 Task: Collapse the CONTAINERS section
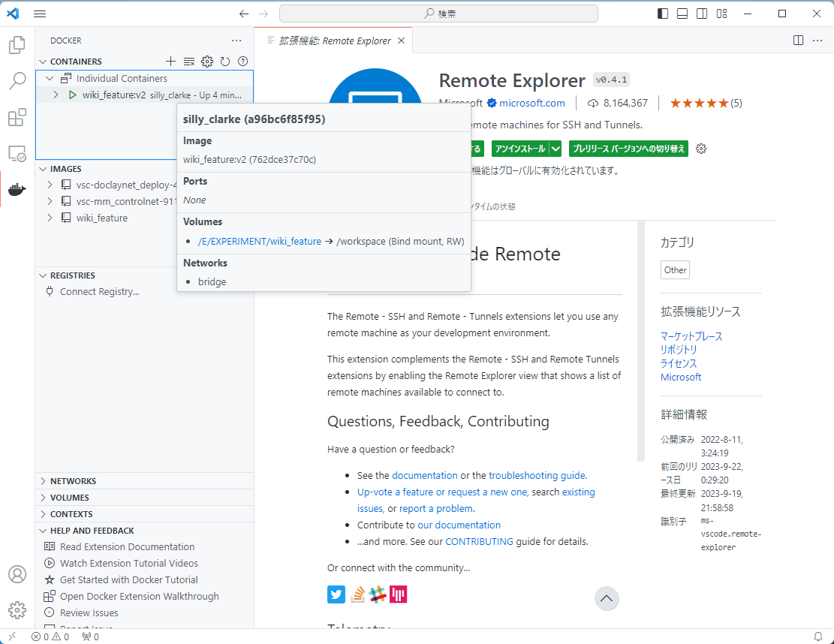coord(43,62)
